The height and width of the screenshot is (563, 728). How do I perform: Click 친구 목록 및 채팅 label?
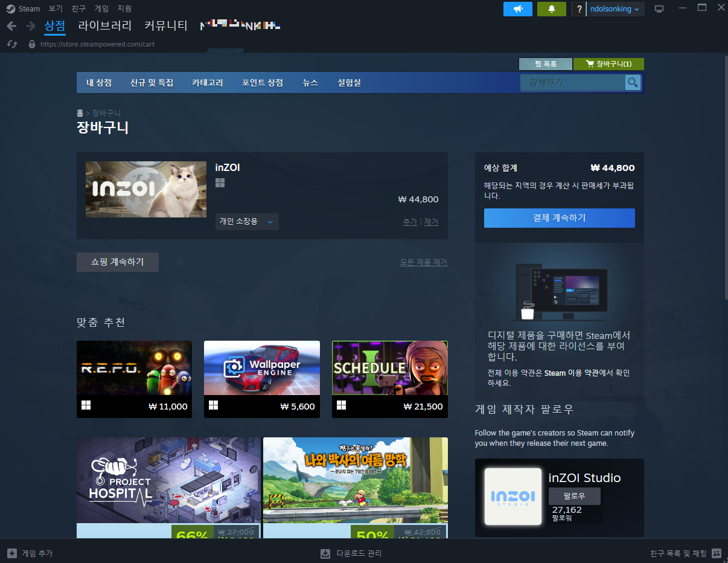(x=679, y=553)
